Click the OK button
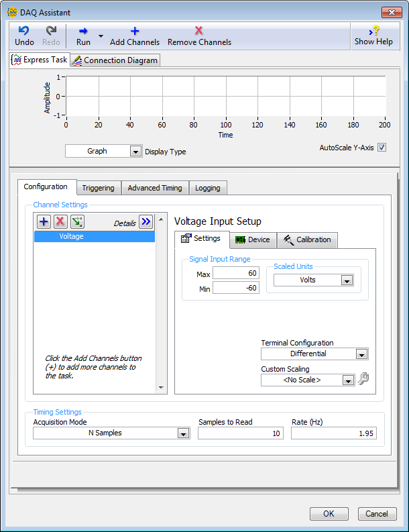 [329, 514]
